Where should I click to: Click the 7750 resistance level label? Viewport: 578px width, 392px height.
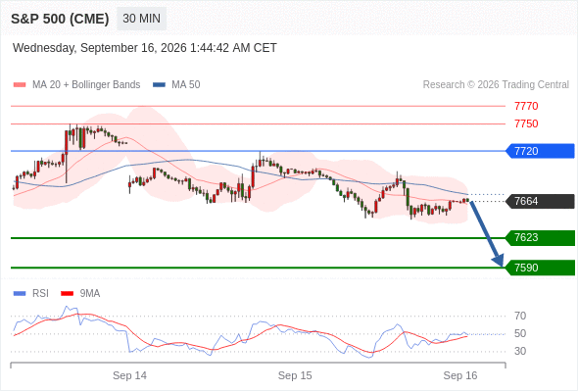click(x=526, y=123)
